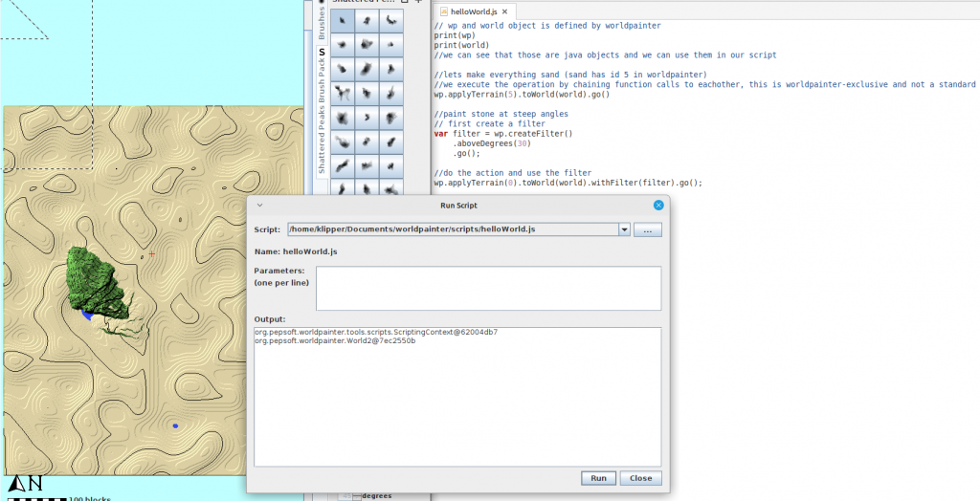This screenshot has height=501, width=980.
Task: Choose the splatter brush in fourth row, first column
Action: tap(343, 93)
